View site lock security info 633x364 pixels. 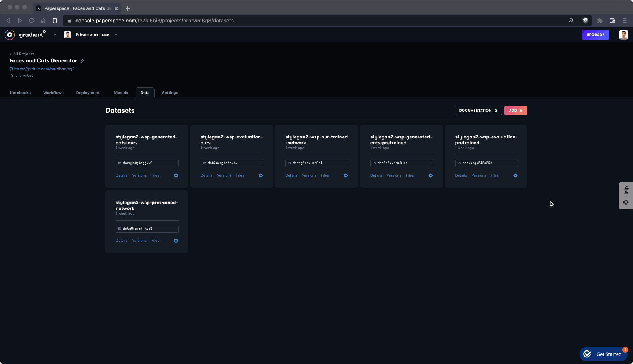point(70,21)
